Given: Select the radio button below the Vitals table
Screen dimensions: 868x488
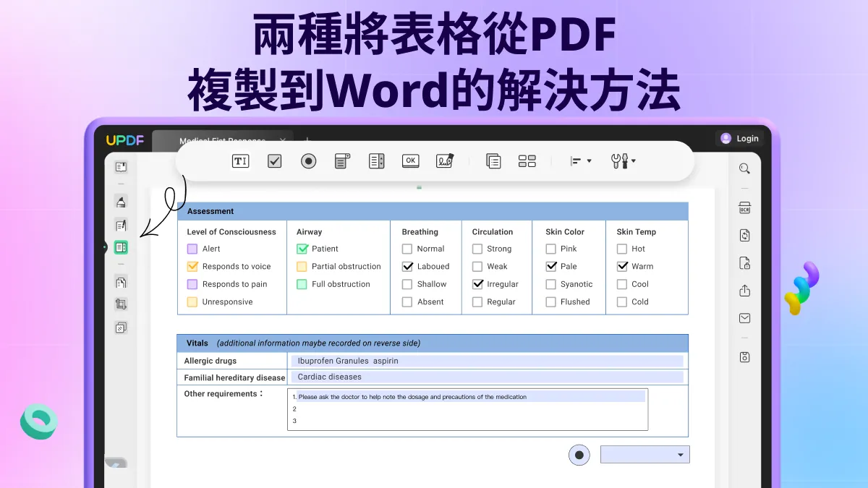Looking at the screenshot, I should [x=579, y=455].
